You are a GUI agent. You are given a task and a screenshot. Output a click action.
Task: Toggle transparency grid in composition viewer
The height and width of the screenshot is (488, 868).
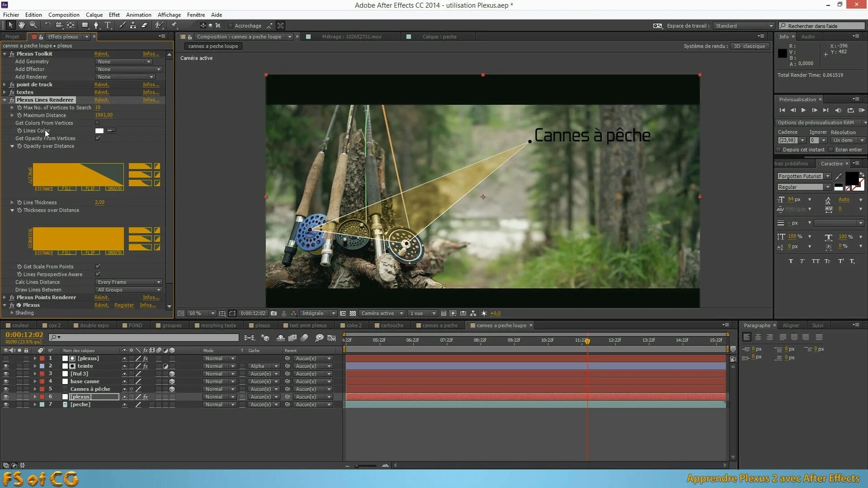click(x=353, y=313)
